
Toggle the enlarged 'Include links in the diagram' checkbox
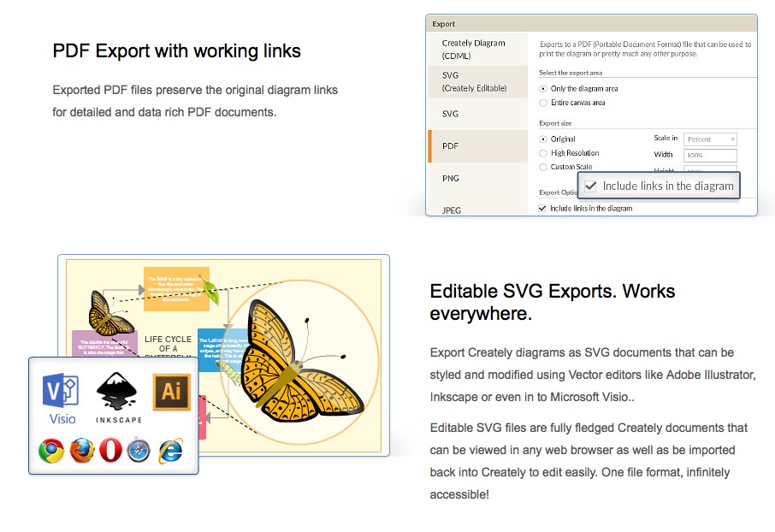(590, 186)
